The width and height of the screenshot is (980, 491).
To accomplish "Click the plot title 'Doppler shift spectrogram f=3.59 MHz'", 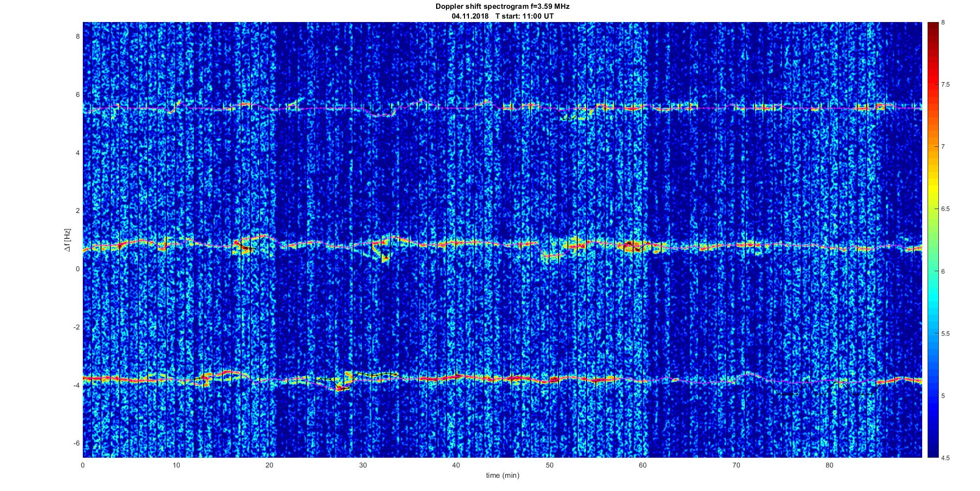I will (503, 7).
